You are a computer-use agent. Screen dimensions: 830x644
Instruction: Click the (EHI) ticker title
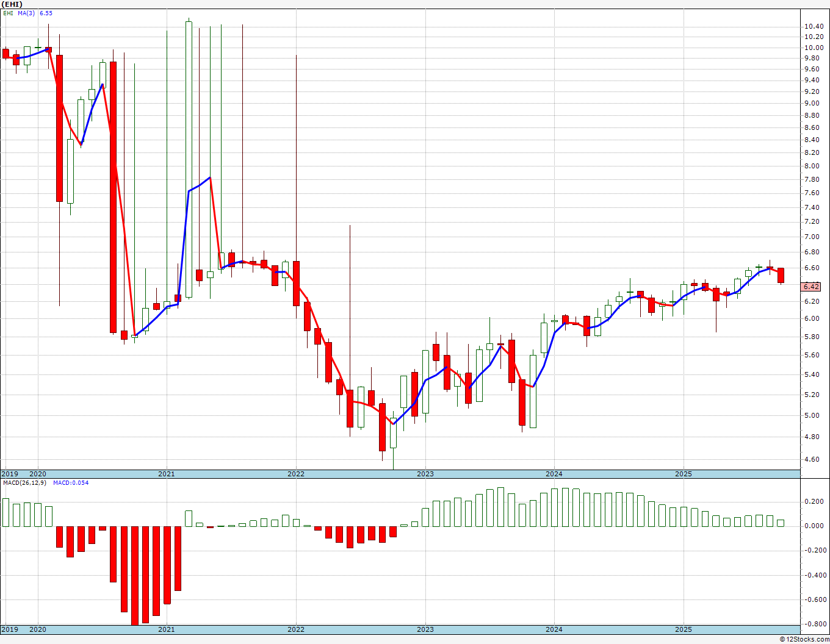click(x=12, y=4)
